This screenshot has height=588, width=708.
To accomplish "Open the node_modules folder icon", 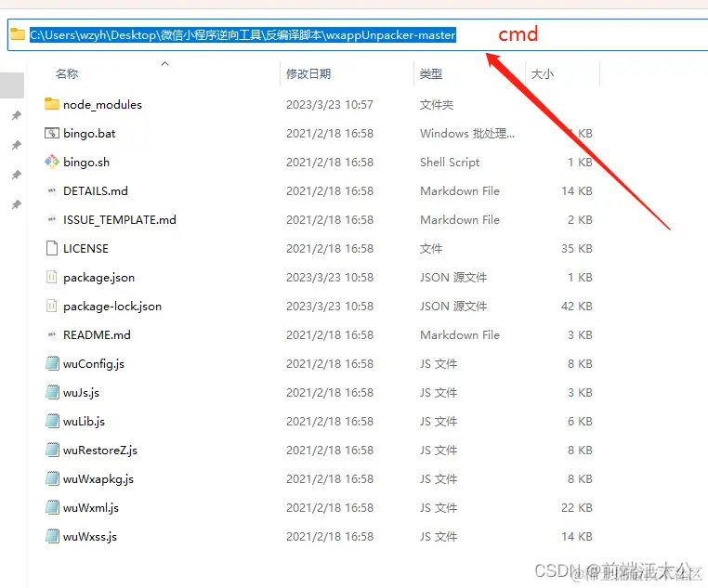I will 52,104.
